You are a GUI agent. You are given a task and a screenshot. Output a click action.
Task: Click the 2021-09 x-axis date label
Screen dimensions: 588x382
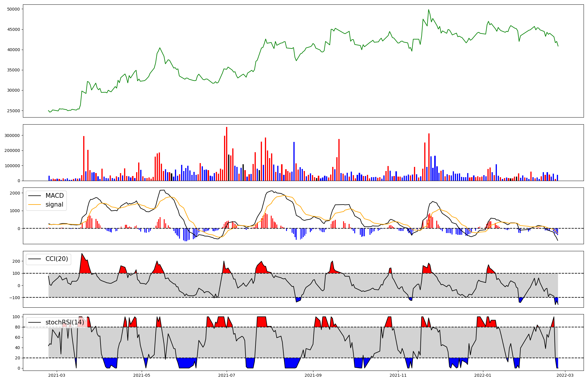313,375
